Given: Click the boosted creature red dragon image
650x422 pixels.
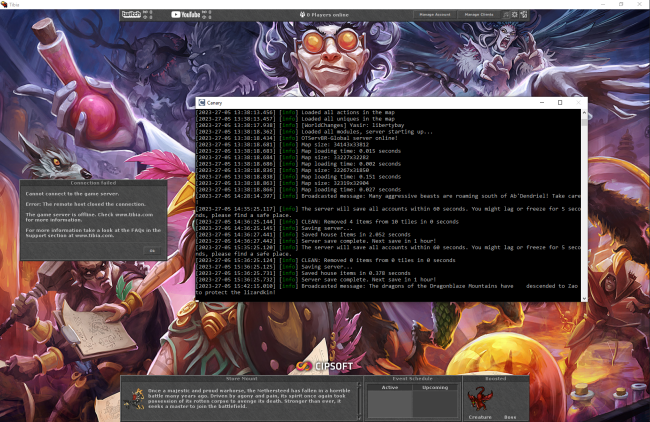Looking at the screenshot, I should click(x=480, y=398).
